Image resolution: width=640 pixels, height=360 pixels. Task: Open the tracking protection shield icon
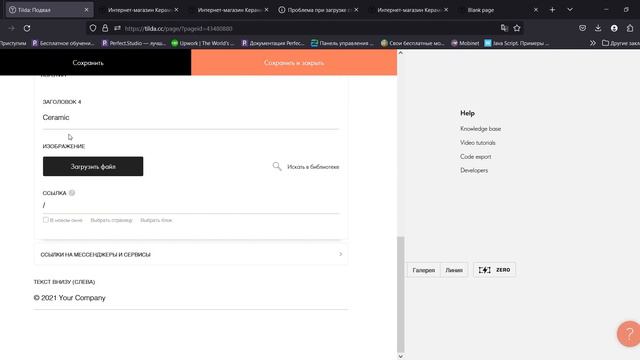pos(93,28)
